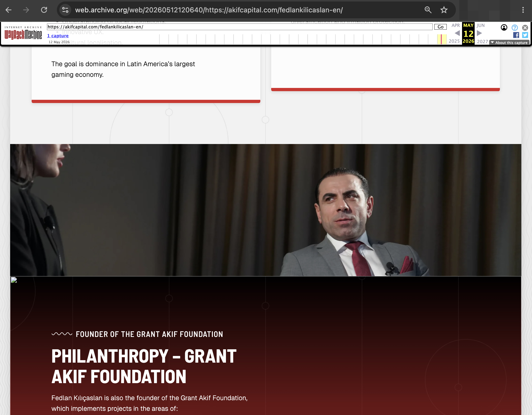532x415 pixels.
Task: Focus the Wayback URL input field
Action: [x=240, y=27]
